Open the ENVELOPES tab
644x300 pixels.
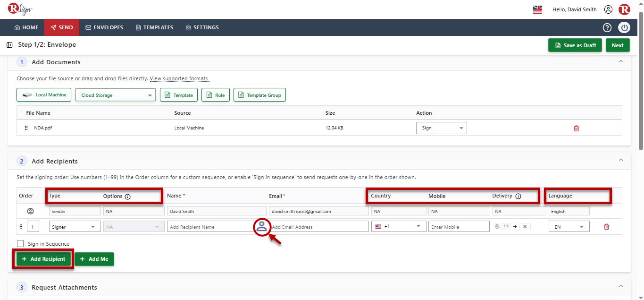pos(104,27)
